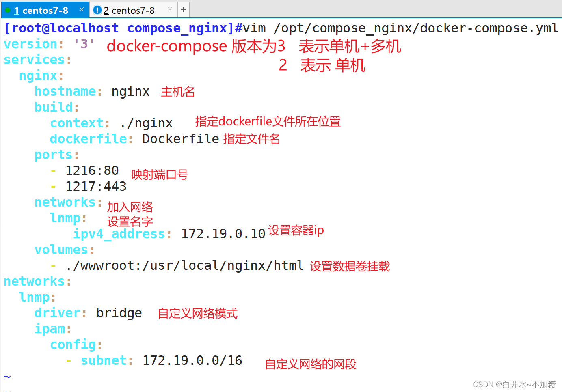The width and height of the screenshot is (562, 392).
Task: Click the green connection status dot on tab 1
Action: point(7,10)
